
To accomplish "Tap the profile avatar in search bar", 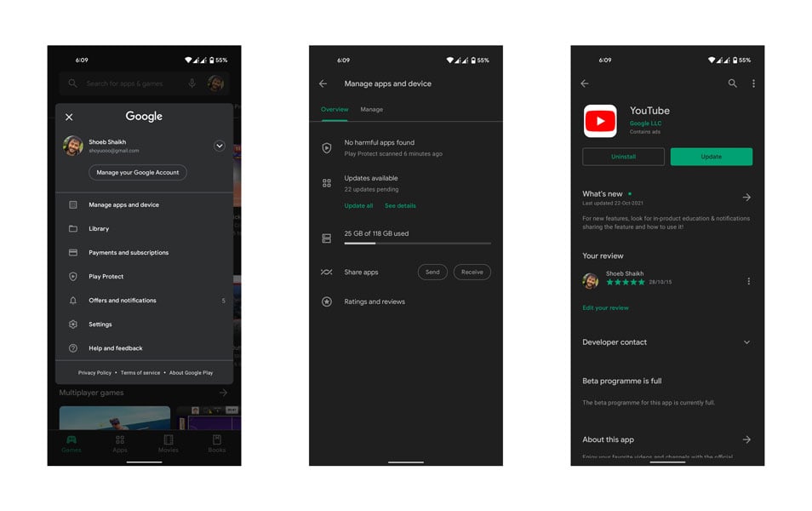I will click(215, 83).
